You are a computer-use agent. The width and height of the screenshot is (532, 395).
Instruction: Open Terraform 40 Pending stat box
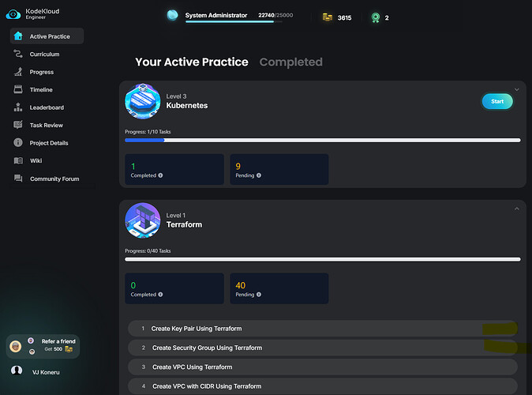tap(279, 288)
